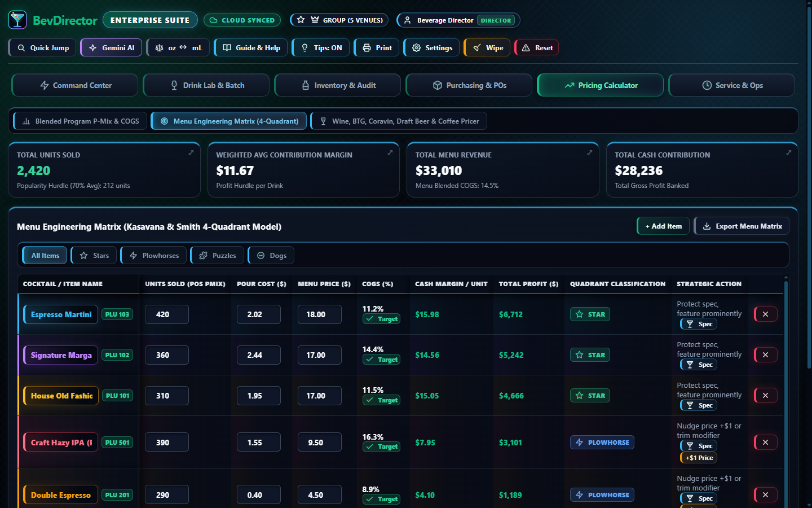This screenshot has height=508, width=812.
Task: Toggle Tips ON setting
Action: pyautogui.click(x=321, y=48)
